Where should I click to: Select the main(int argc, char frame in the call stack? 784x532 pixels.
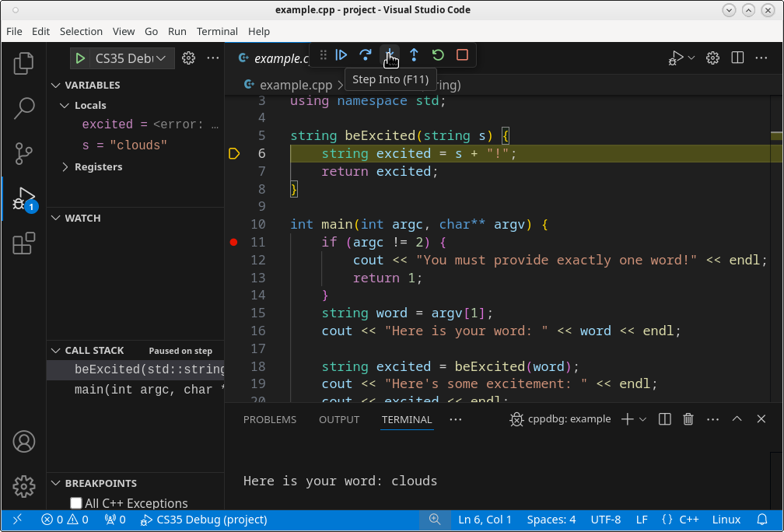(135, 390)
